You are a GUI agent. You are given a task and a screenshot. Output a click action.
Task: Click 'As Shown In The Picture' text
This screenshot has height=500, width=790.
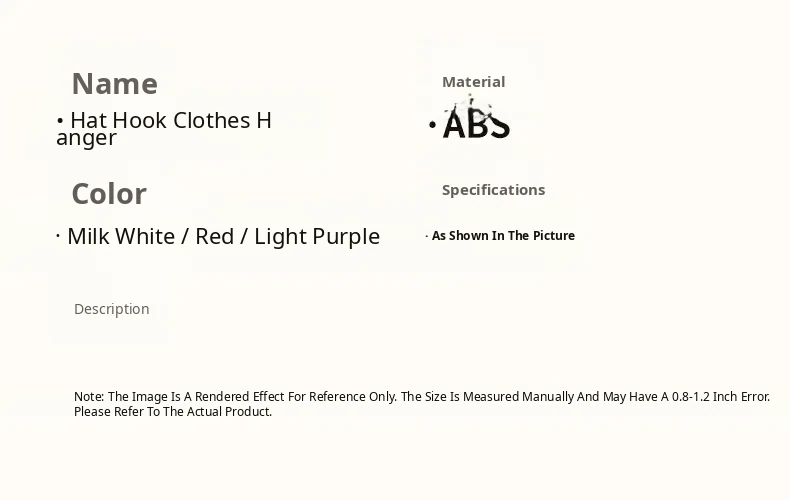click(503, 236)
